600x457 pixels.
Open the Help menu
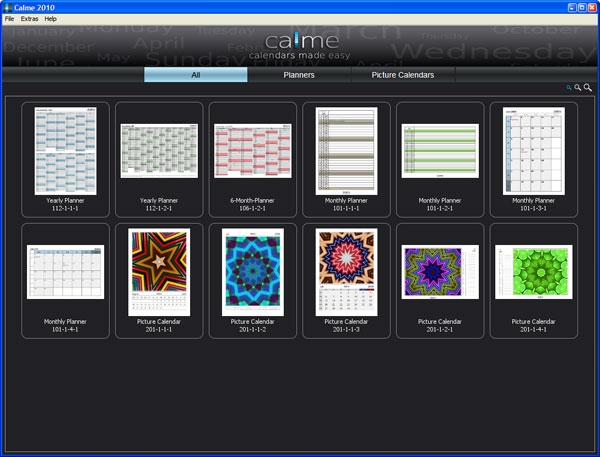point(50,19)
